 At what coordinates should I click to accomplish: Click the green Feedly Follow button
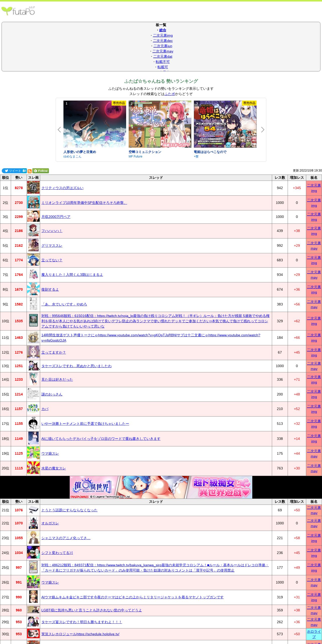tap(41, 171)
